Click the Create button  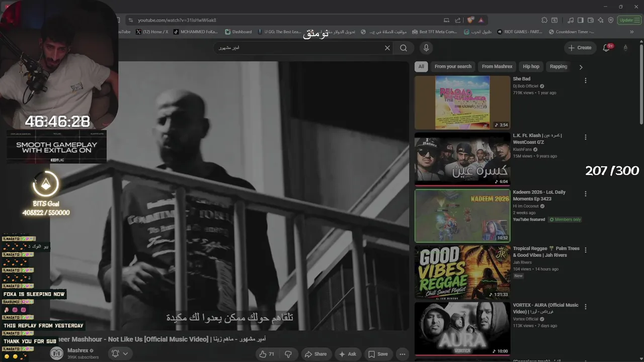580,48
